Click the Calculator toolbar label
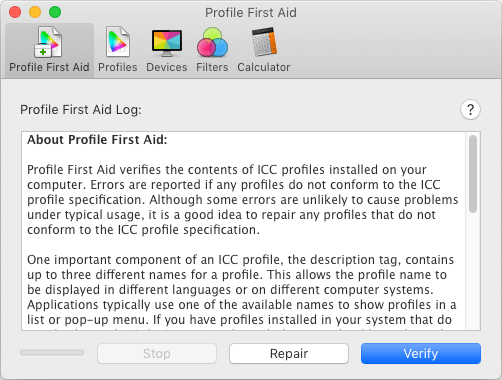502x380 pixels. pos(264,67)
